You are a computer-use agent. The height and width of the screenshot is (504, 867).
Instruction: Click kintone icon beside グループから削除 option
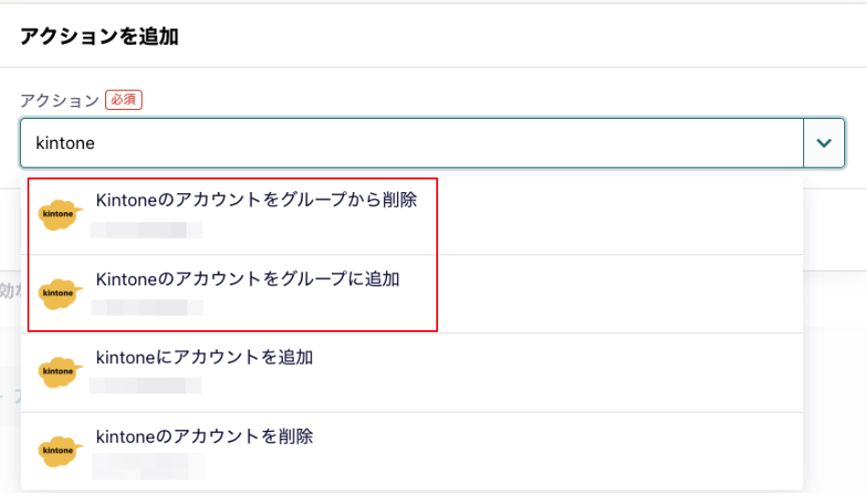click(60, 215)
